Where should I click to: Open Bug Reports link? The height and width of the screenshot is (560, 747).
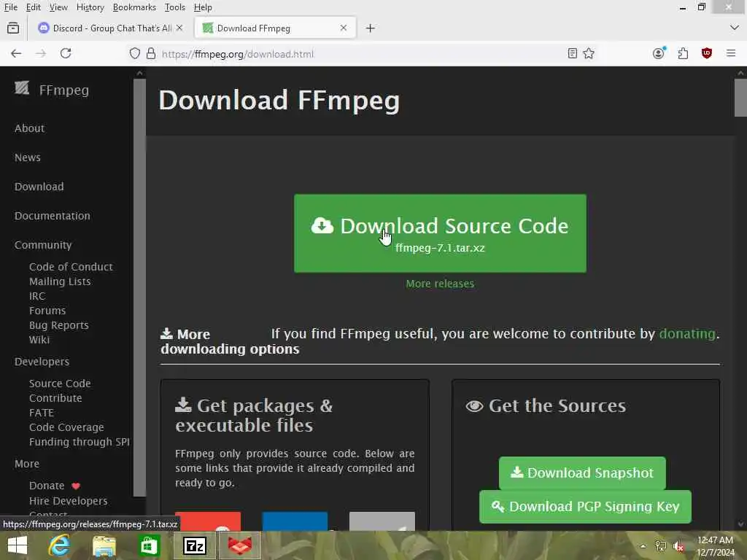(59, 325)
